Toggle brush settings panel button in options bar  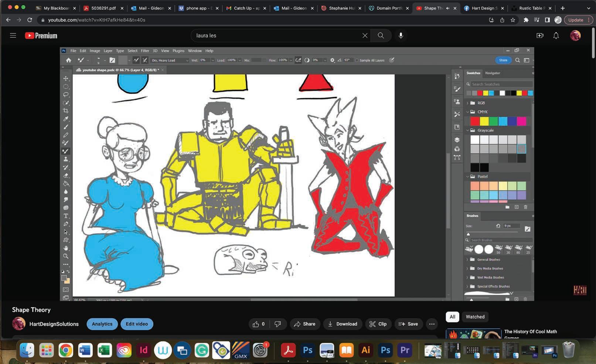coord(112,60)
